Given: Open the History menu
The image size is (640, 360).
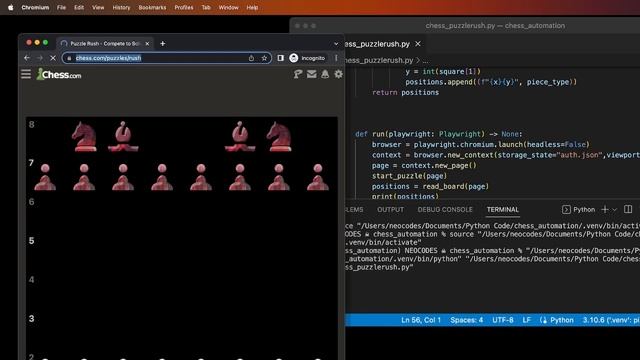Looking at the screenshot, I should point(121,7).
